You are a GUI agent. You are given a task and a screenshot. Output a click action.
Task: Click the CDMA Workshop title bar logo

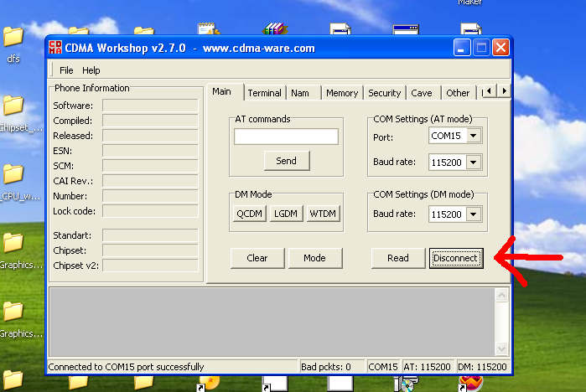pyautogui.click(x=55, y=48)
